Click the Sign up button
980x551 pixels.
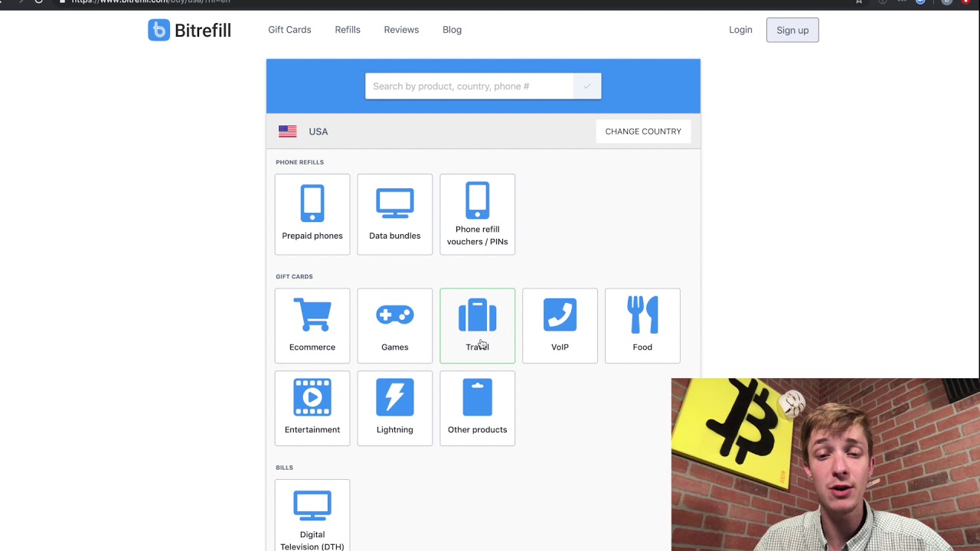pos(792,30)
